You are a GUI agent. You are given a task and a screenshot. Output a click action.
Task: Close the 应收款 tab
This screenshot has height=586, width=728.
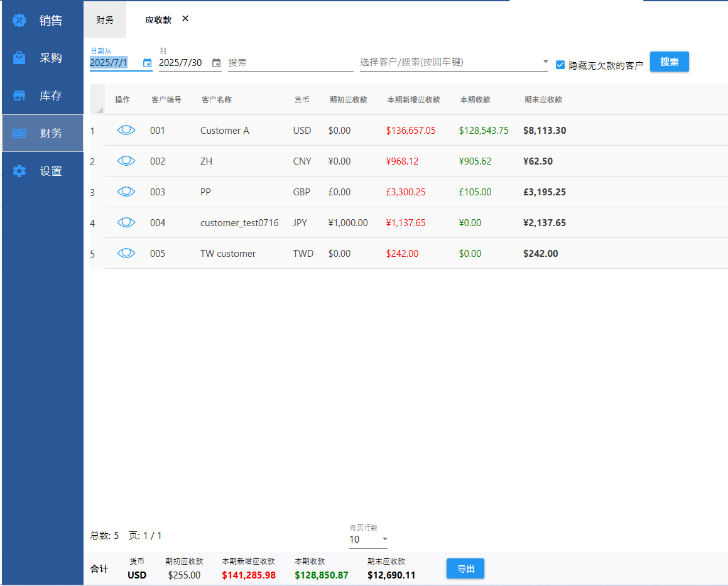(185, 19)
